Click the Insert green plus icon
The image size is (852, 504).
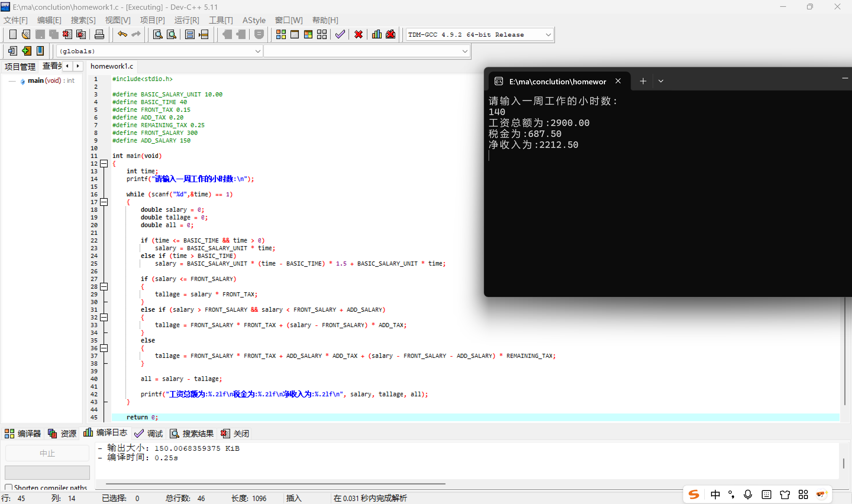point(27,51)
